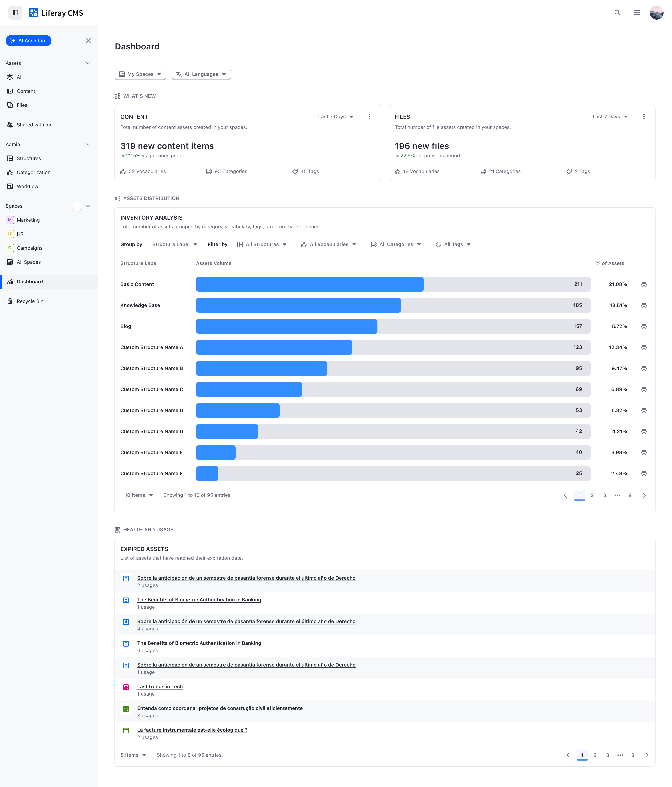Open the user avatar menu

[x=656, y=13]
